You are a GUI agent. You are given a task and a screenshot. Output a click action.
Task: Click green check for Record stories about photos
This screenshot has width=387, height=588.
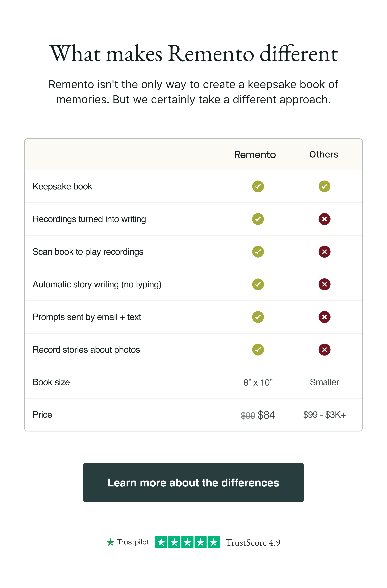click(258, 350)
